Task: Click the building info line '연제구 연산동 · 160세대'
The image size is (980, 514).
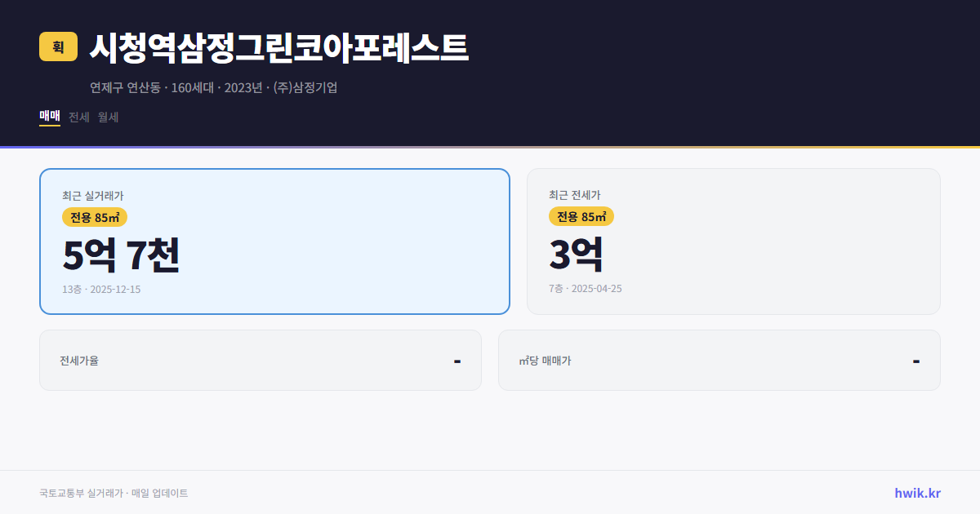Action: click(215, 88)
